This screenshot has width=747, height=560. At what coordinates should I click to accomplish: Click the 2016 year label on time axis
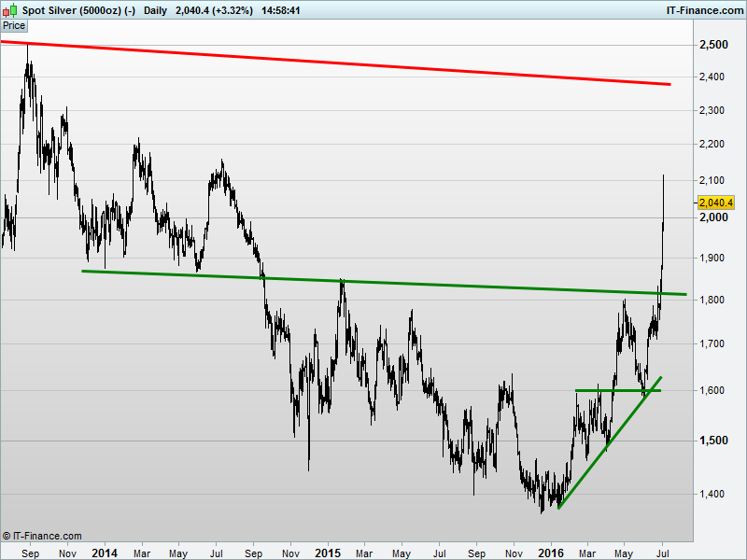pos(551,553)
